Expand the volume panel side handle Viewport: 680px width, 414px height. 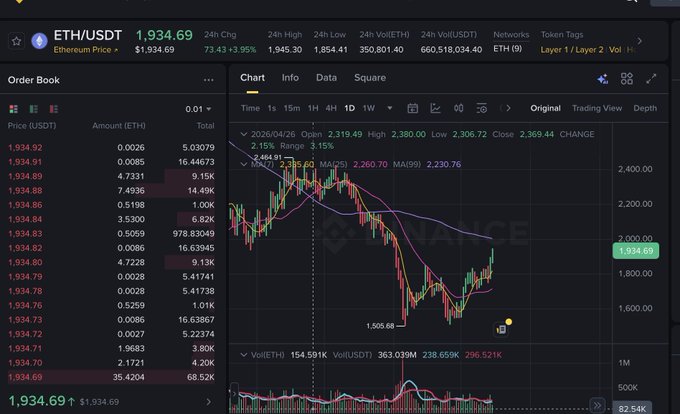[234, 394]
